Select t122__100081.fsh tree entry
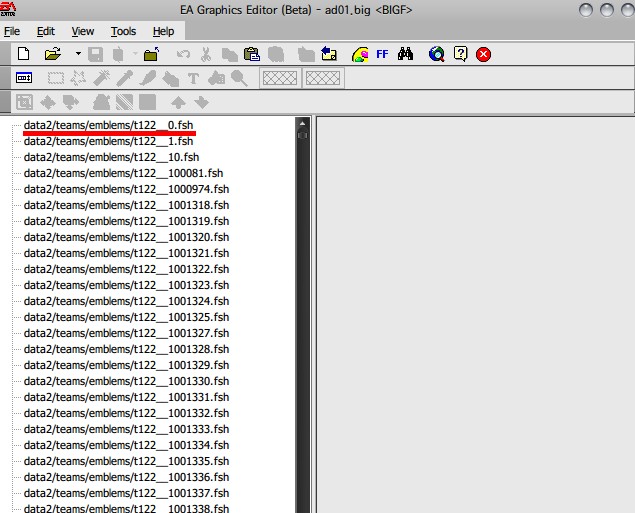635x513 pixels. tap(124, 173)
